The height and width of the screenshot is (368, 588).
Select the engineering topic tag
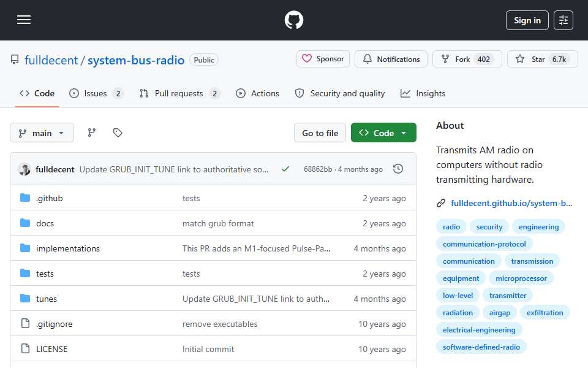pyautogui.click(x=538, y=227)
